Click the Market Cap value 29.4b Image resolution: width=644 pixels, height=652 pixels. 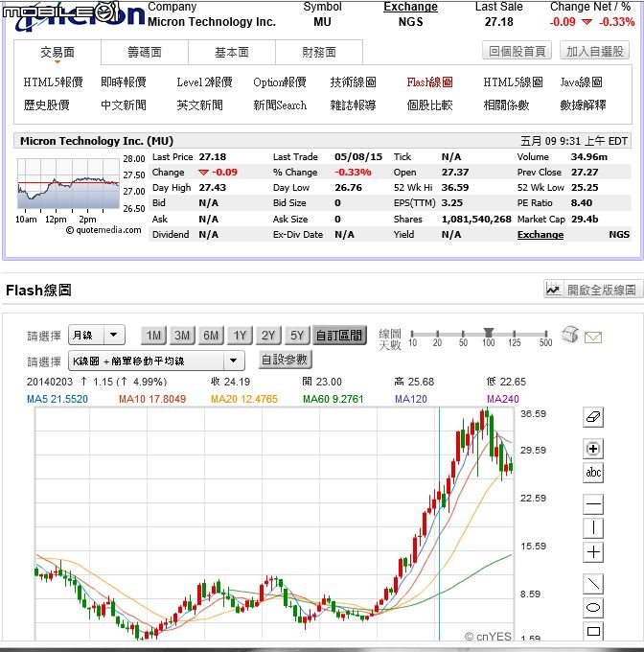coord(585,220)
